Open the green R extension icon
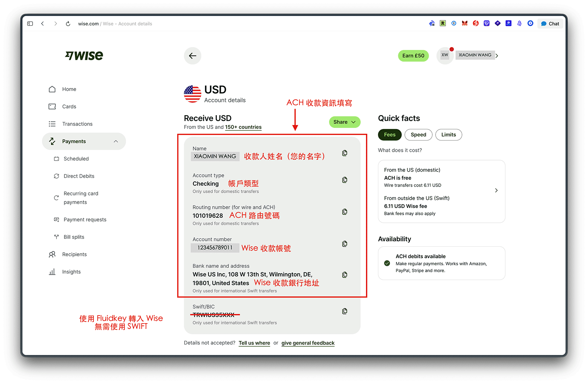Image resolution: width=588 pixels, height=384 pixels. pos(443,23)
